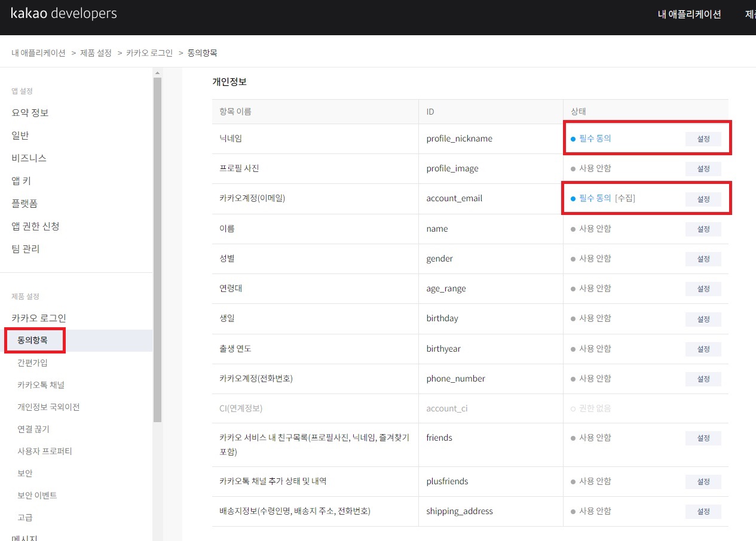
Task: Open 설정 for 성별 row
Action: [703, 259]
